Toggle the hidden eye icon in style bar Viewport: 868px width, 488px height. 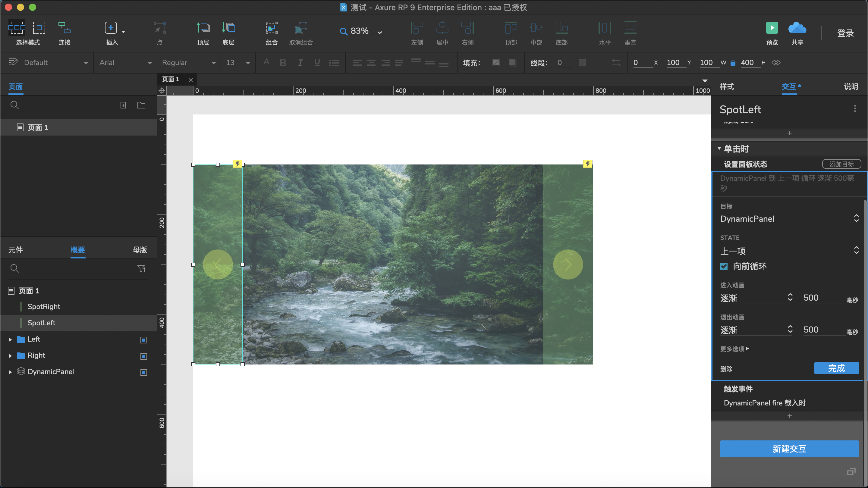(776, 63)
